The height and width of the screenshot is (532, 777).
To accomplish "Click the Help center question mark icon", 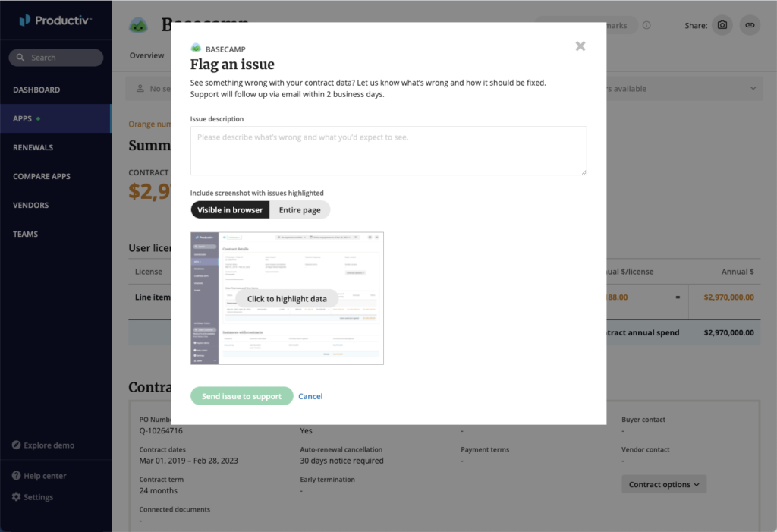I will pyautogui.click(x=17, y=476).
